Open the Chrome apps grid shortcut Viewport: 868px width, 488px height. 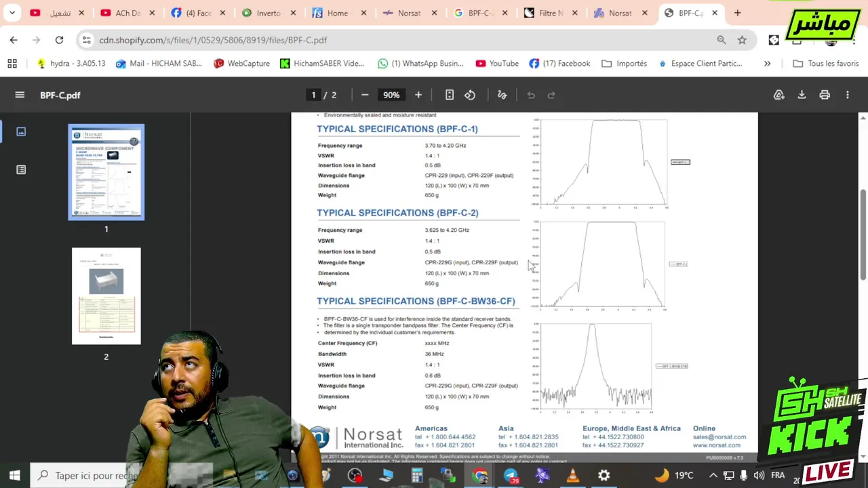click(x=12, y=64)
